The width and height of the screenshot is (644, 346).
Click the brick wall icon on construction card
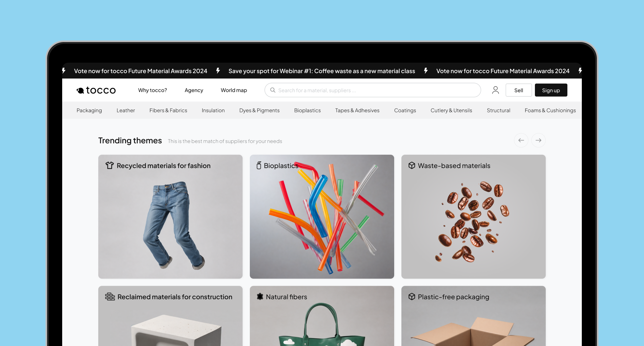tap(110, 297)
